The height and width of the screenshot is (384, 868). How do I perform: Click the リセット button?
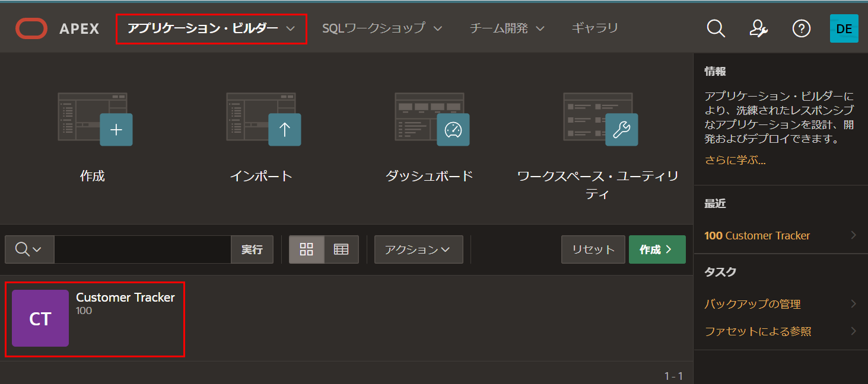click(593, 249)
